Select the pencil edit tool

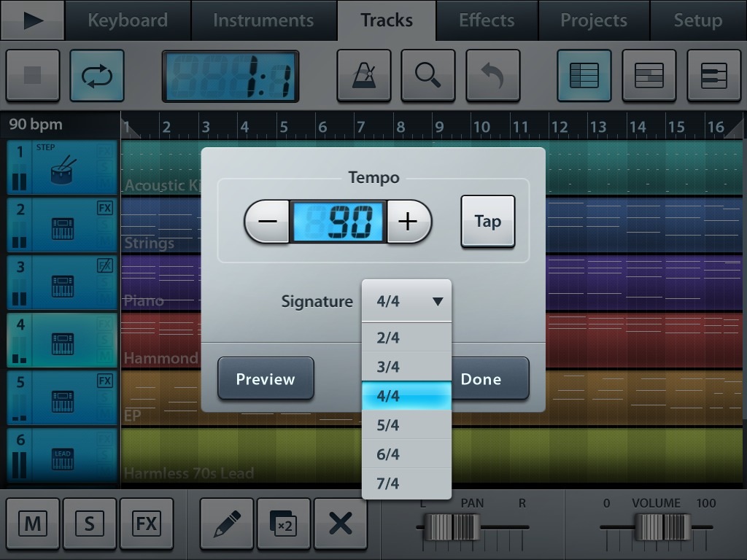pos(227,524)
